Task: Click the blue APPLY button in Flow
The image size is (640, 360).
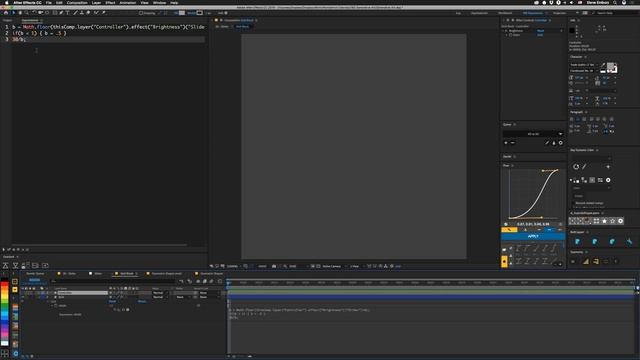Action: (x=533, y=236)
